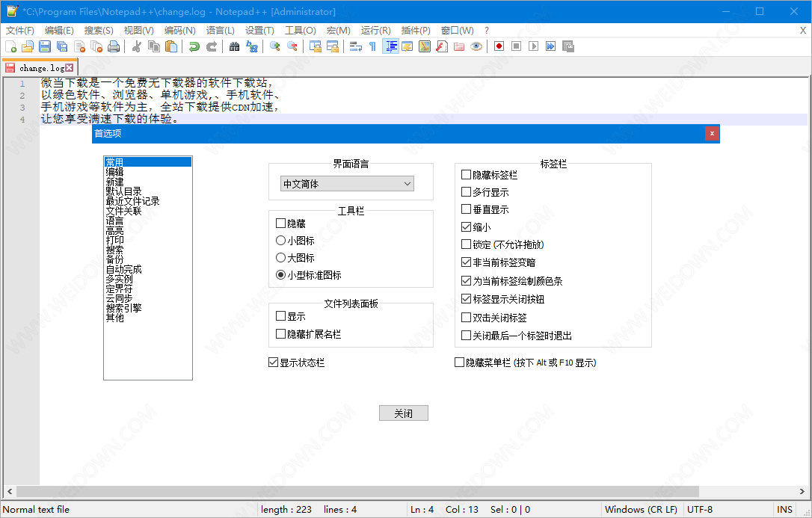Select the change.log document tab
The height and width of the screenshot is (518, 812).
pyautogui.click(x=40, y=68)
